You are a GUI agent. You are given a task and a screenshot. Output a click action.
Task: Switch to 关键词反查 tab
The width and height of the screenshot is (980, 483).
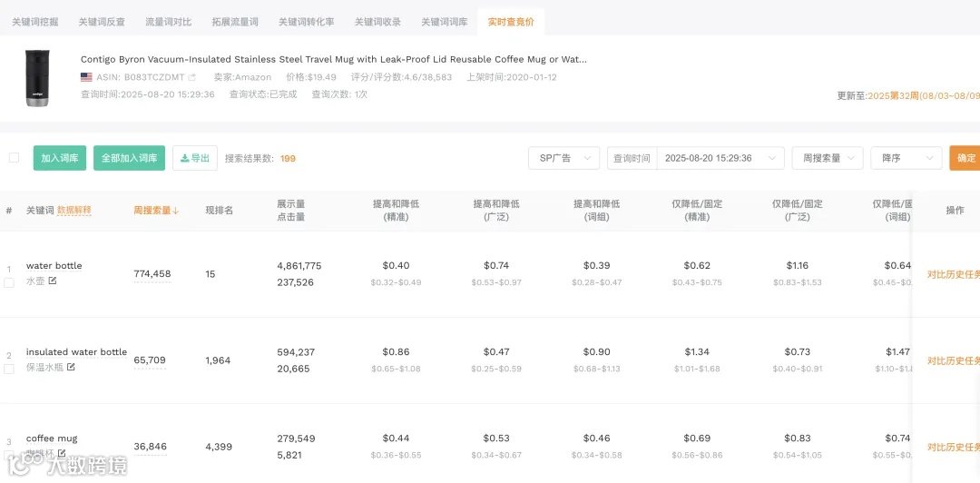coord(102,22)
